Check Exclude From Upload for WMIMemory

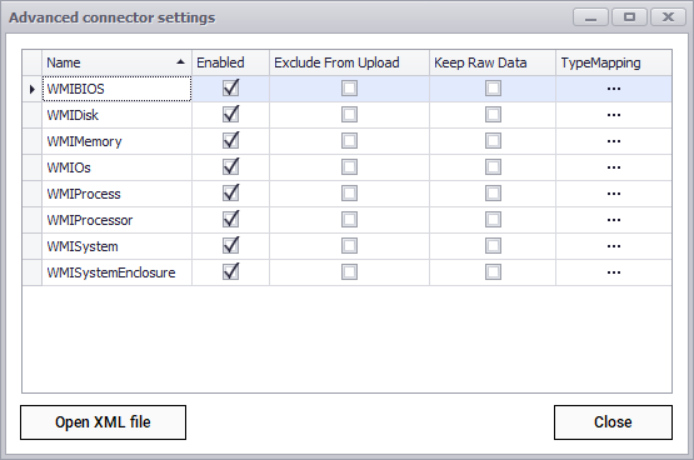click(349, 141)
